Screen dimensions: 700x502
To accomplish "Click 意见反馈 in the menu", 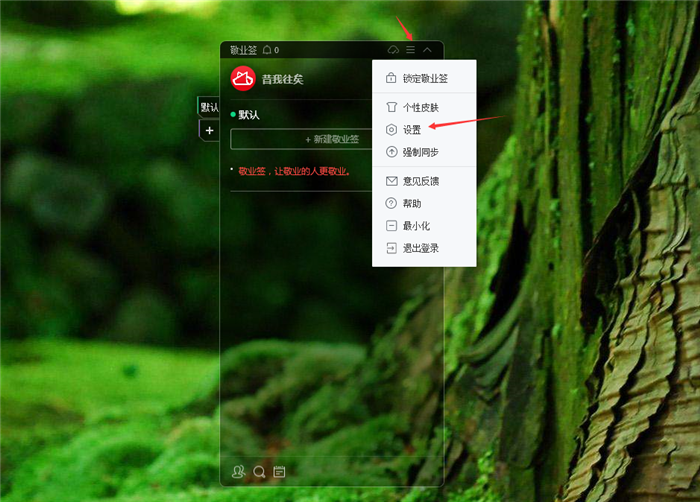I will 420,181.
